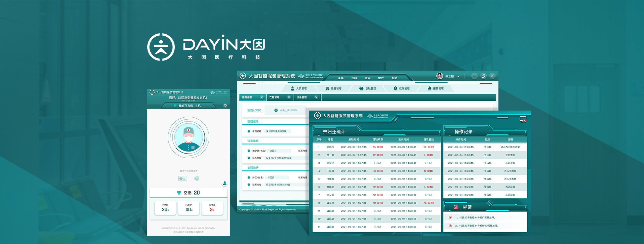Open the 菜单 menu item
This screenshot has height=244, width=644.
[x=341, y=78]
